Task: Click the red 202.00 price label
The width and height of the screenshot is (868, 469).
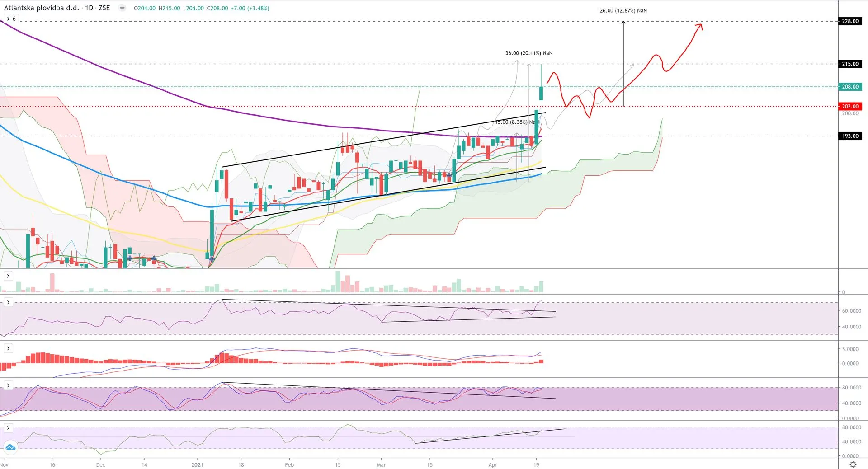Action: (x=849, y=107)
